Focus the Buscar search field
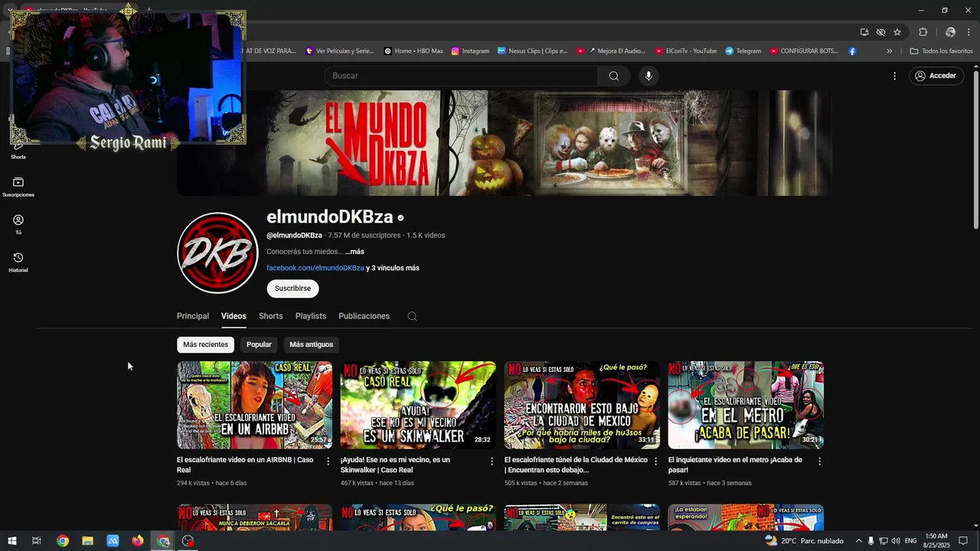The image size is (980, 551). [x=461, y=76]
